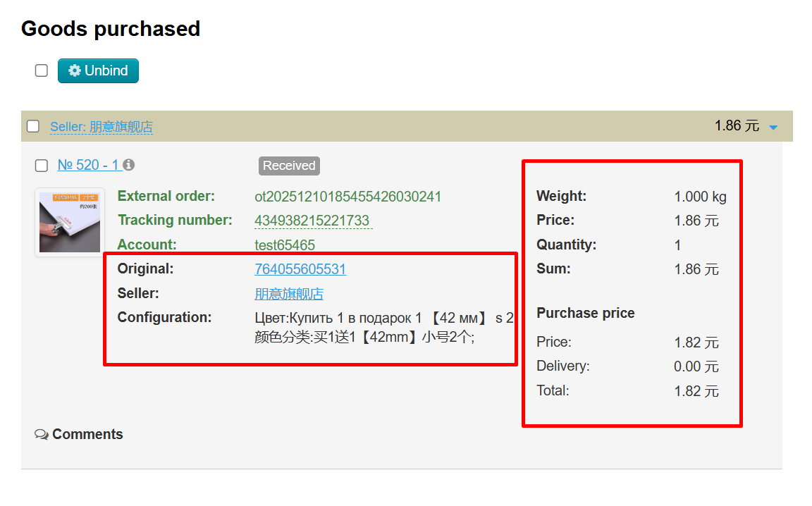Check the seller row checkbox
812x506 pixels.
[33, 126]
